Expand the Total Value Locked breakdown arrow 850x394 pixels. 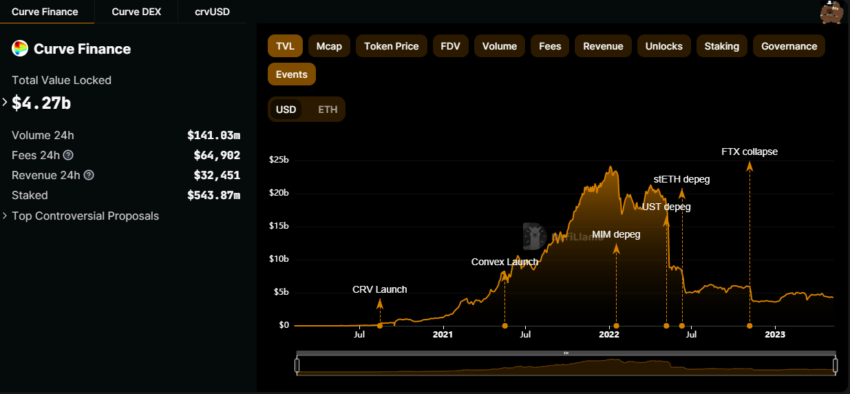5,102
